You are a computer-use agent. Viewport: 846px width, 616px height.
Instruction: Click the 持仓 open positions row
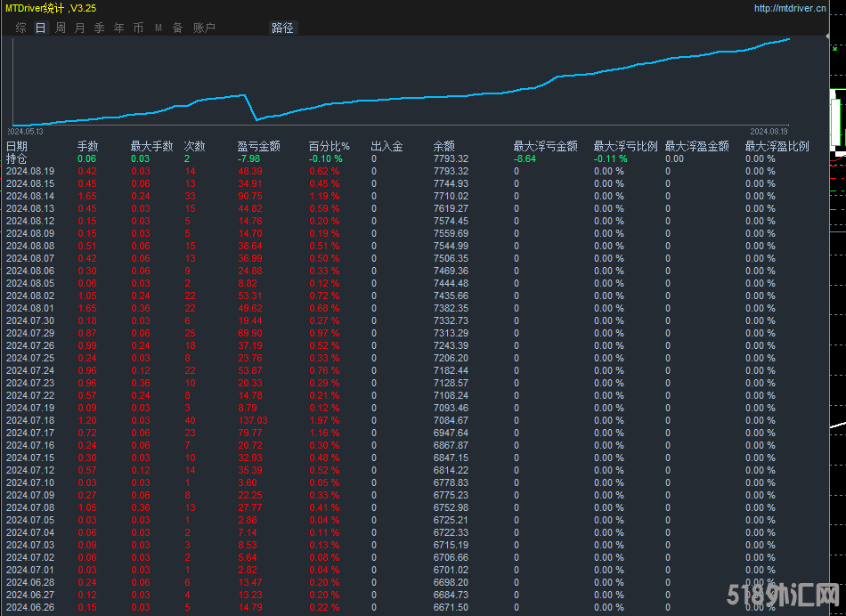coord(17,158)
